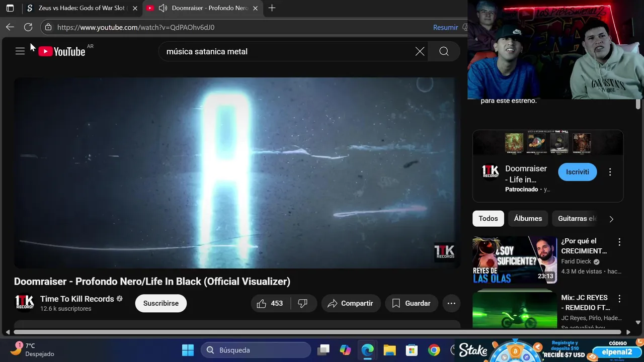Open Copilot icon on taskbar

coord(345,350)
